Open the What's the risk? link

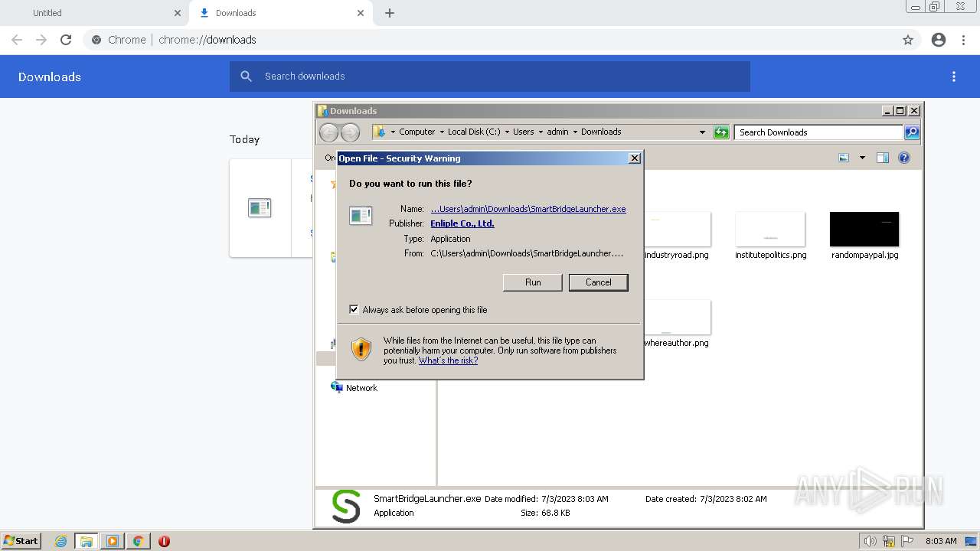(448, 360)
